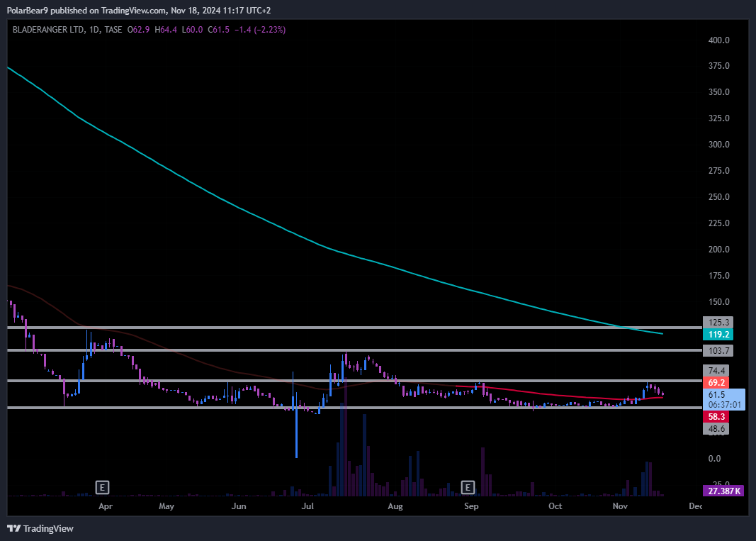Click the close value C61.5
The height and width of the screenshot is (541, 756).
[218, 30]
